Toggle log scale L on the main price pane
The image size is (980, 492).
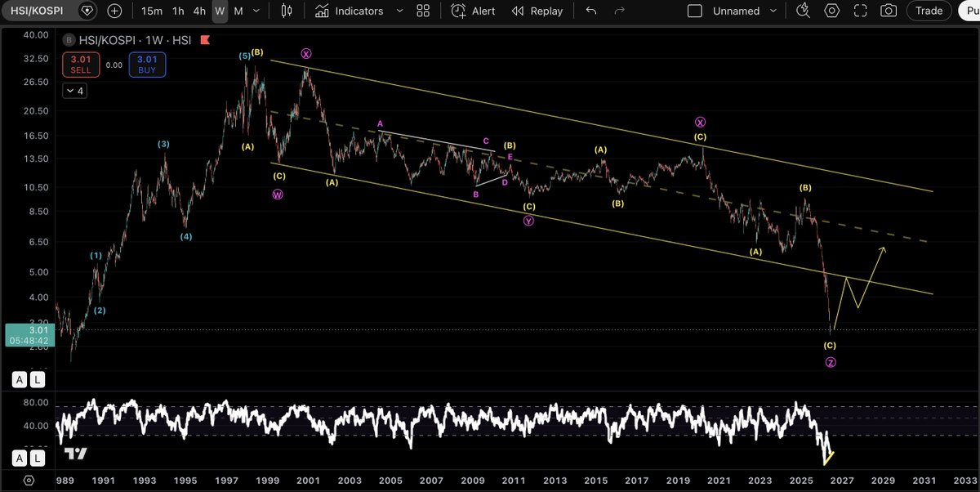tap(37, 379)
